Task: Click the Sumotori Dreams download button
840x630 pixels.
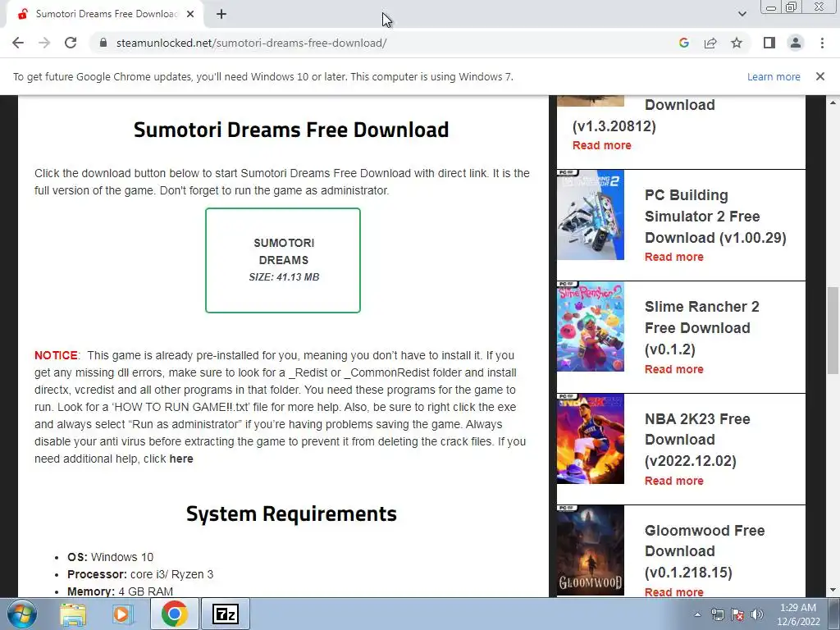Action: point(283,260)
